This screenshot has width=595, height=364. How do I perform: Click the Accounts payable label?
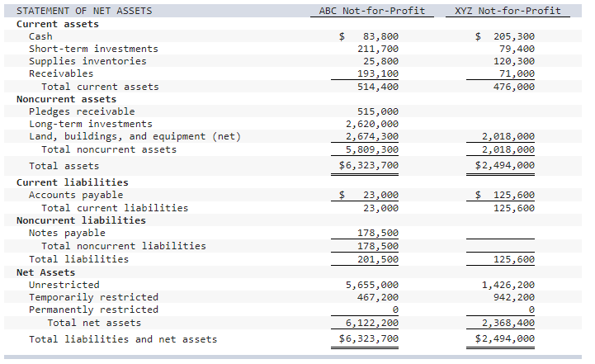coord(76,195)
